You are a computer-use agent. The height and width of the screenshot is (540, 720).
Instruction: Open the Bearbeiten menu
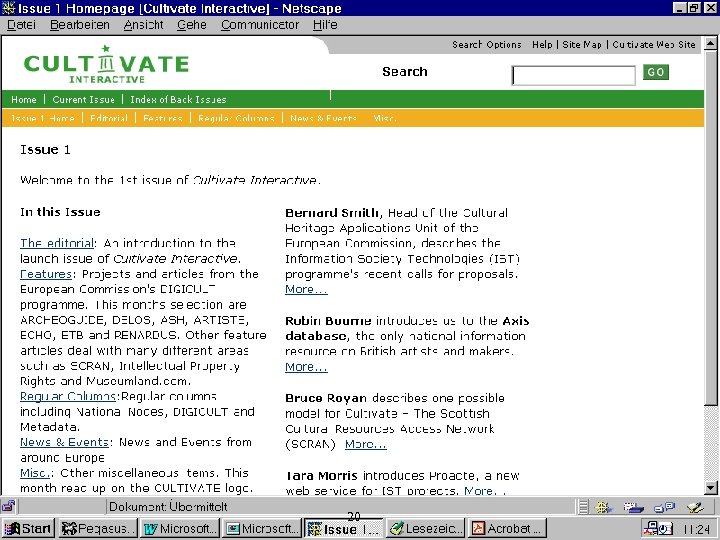pyautogui.click(x=80, y=25)
